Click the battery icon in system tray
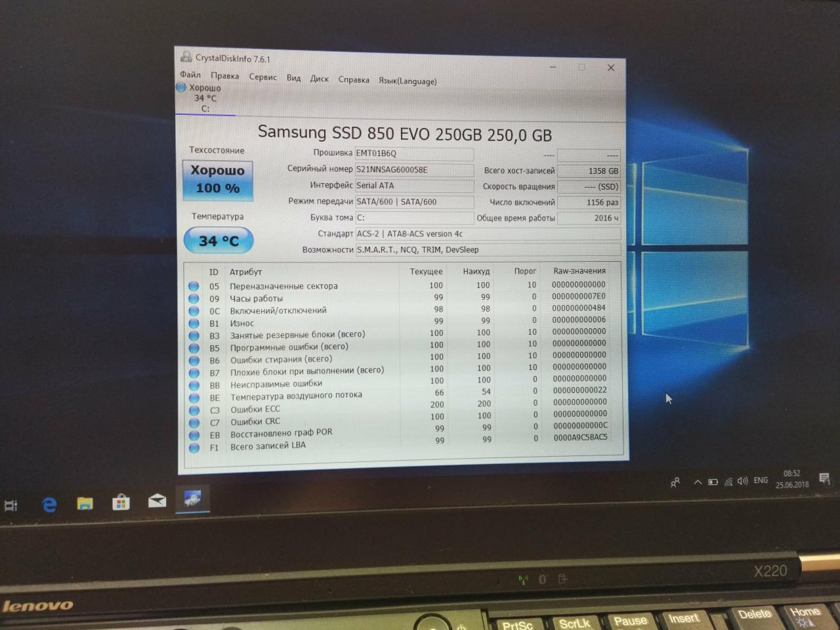This screenshot has height=630, width=840. point(713,482)
